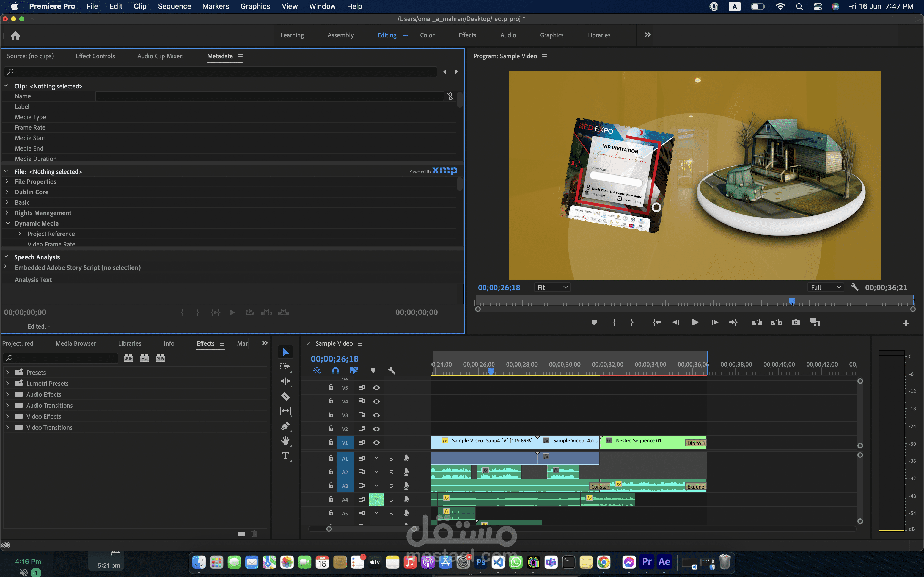This screenshot has height=577, width=924.
Task: Open the Fit zoom level dropdown
Action: point(552,287)
